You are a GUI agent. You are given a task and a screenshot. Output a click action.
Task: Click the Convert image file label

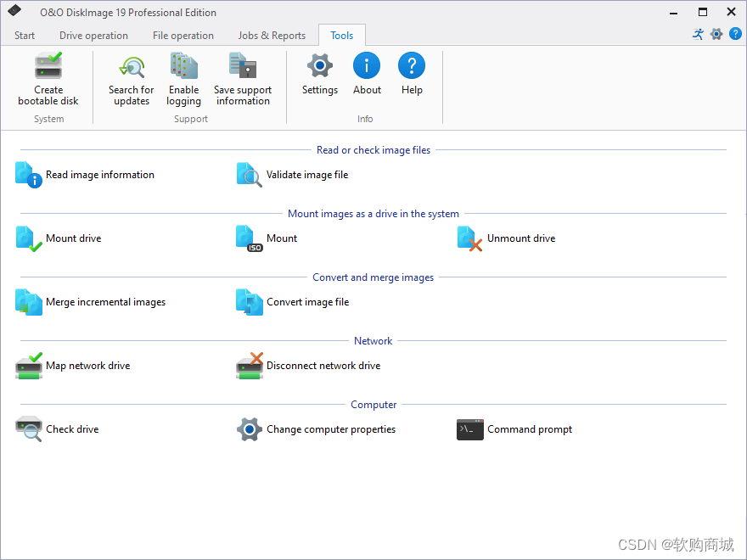click(308, 302)
